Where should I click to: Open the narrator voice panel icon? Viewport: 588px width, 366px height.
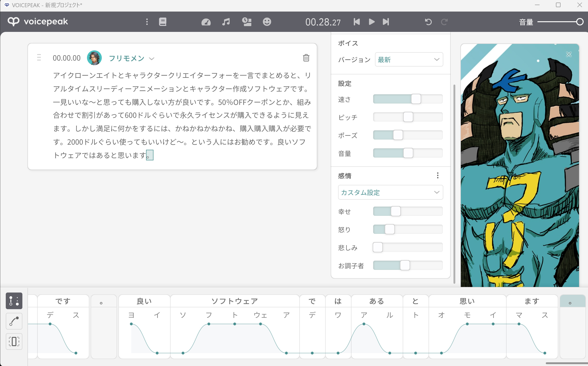tap(247, 22)
